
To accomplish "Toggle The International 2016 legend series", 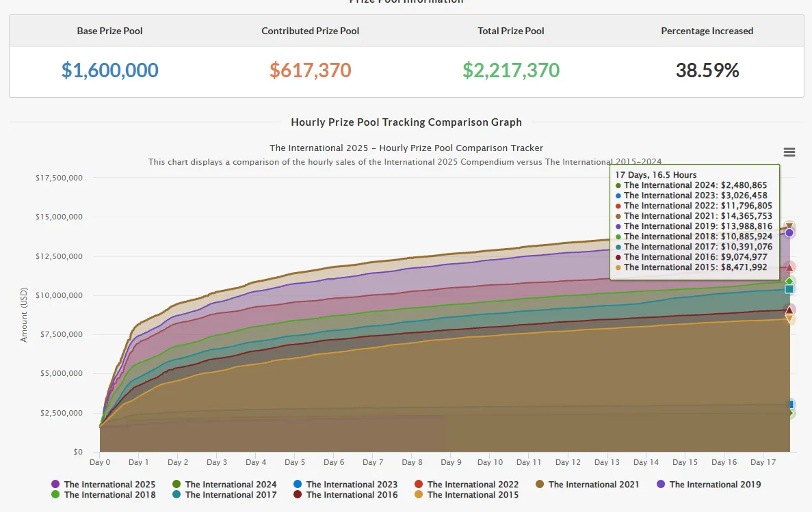I will [x=345, y=495].
